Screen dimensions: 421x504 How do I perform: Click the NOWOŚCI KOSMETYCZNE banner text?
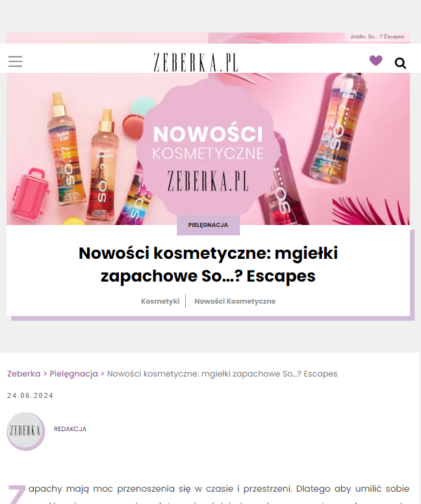(x=208, y=143)
